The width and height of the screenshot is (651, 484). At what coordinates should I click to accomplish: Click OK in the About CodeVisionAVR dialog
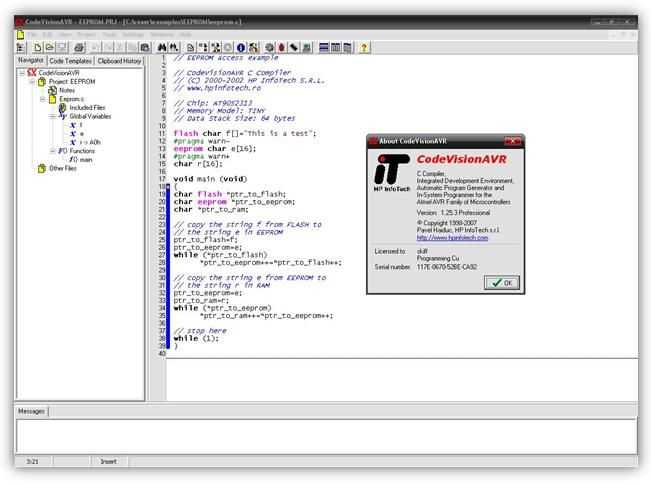click(x=502, y=283)
